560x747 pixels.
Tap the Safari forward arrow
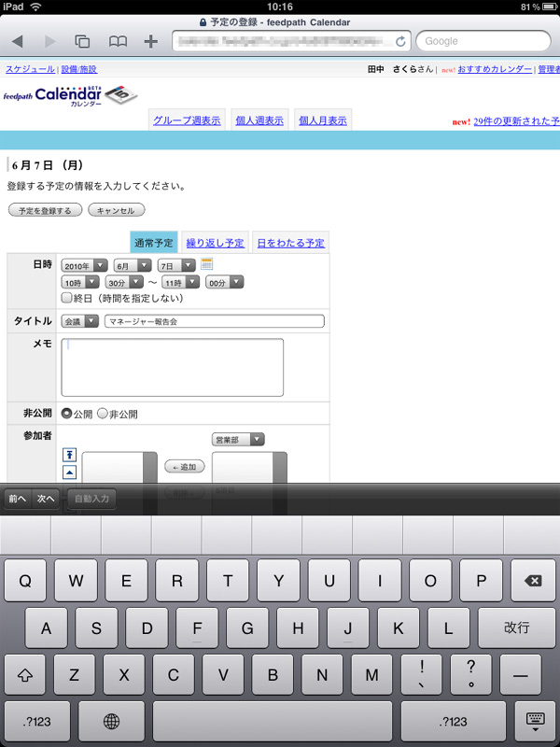[49, 41]
